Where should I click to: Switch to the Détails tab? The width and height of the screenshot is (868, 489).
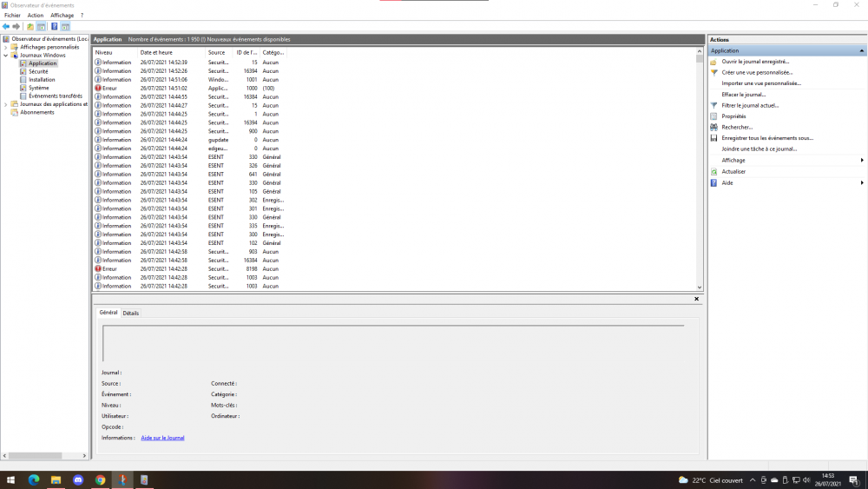131,313
